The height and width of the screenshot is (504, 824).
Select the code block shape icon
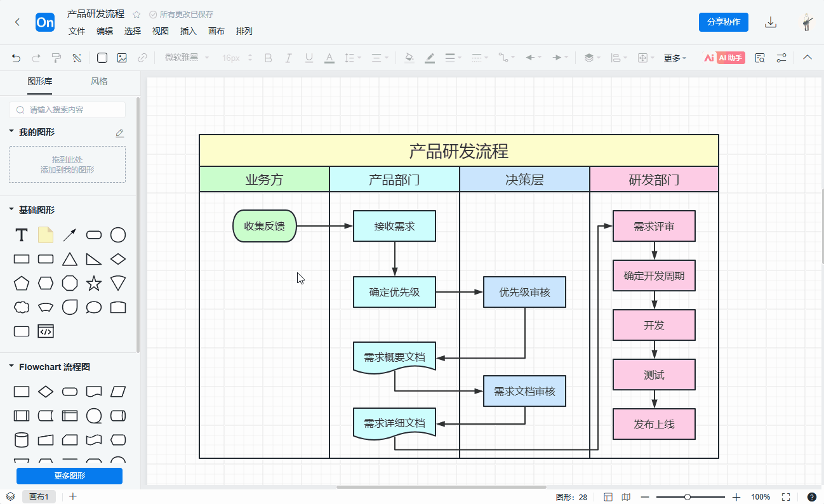46,331
